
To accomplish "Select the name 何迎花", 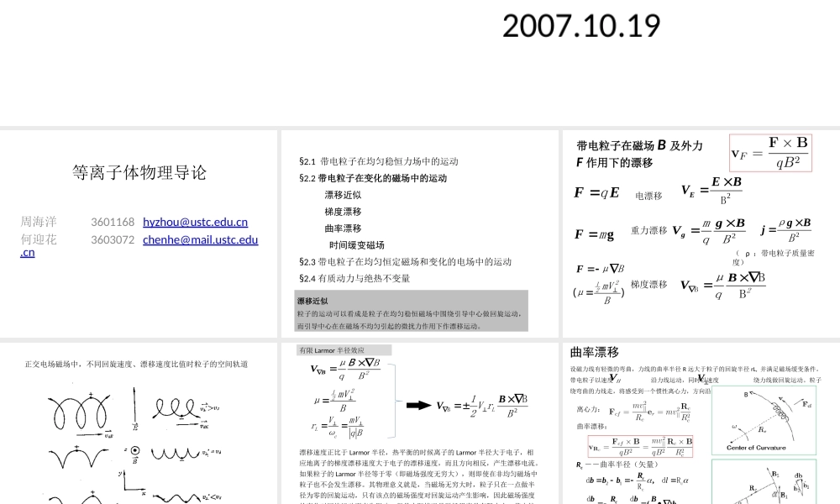I will (x=39, y=239).
